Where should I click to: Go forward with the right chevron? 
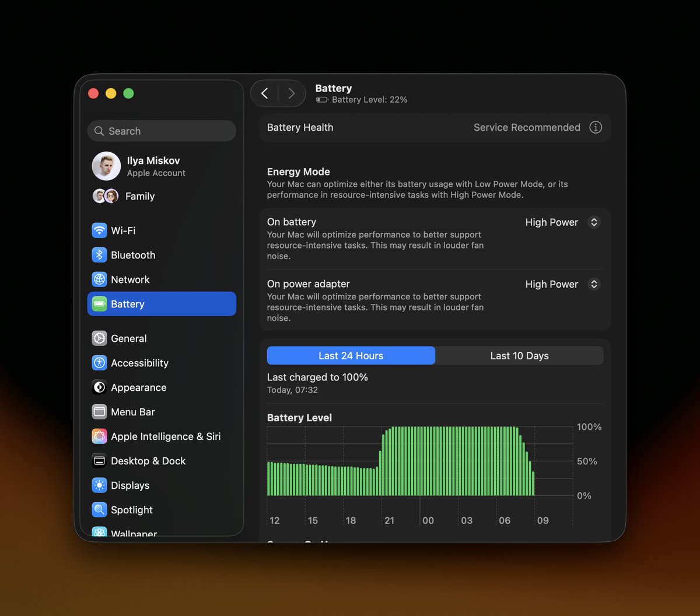pos(292,93)
